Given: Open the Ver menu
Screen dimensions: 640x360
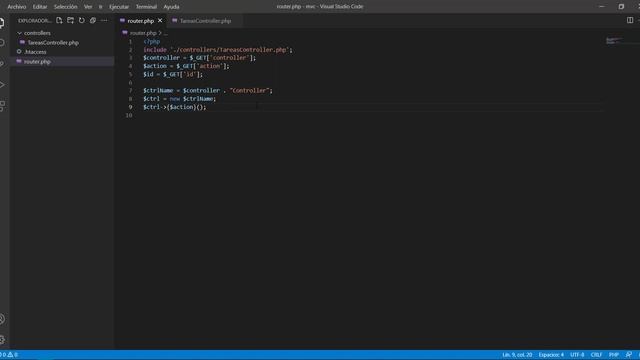Looking at the screenshot, I should pyautogui.click(x=88, y=7).
